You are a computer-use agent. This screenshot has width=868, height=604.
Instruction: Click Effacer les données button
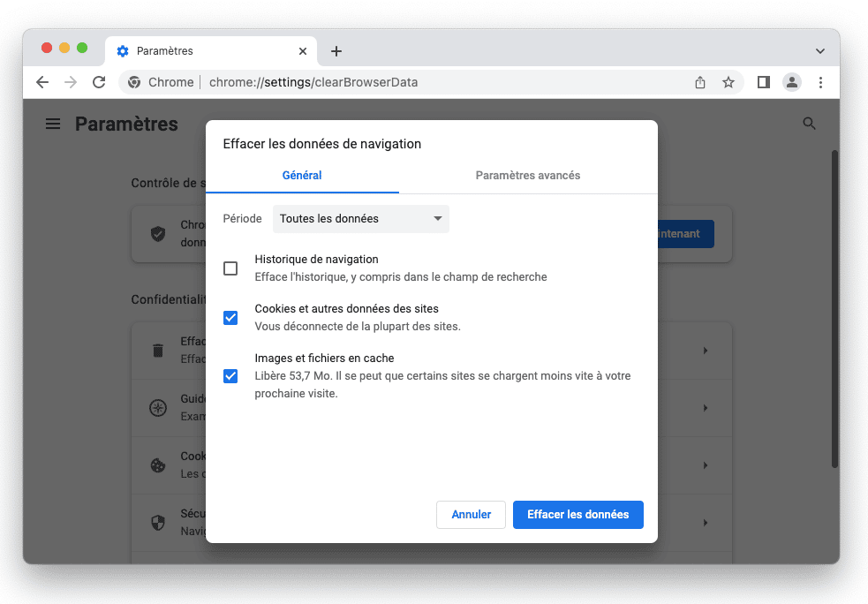577,515
